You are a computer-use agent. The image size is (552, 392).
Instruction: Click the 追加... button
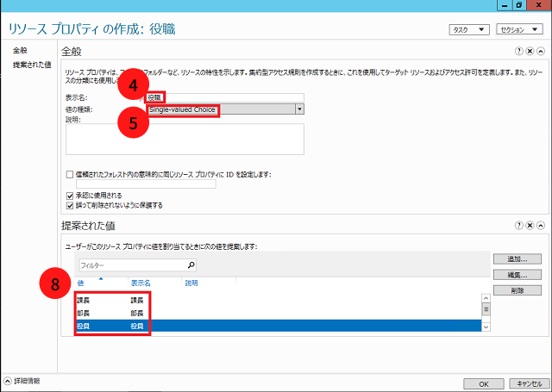point(517,258)
